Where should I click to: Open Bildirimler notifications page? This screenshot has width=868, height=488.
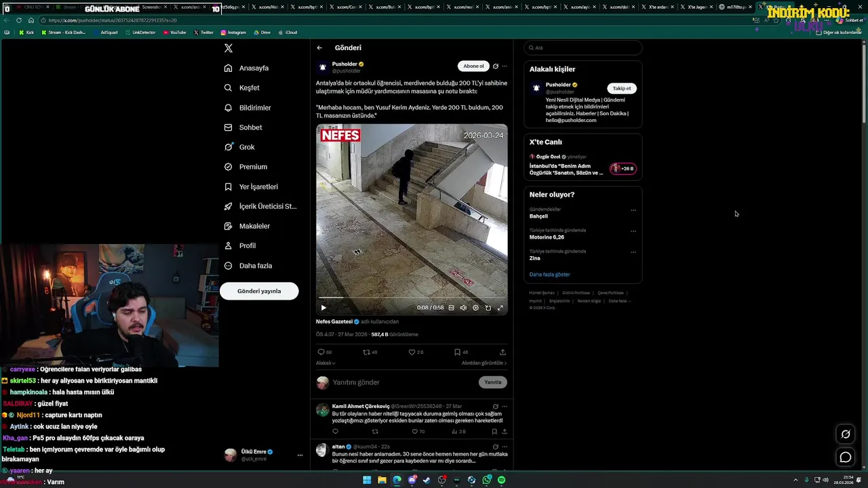tap(248, 108)
